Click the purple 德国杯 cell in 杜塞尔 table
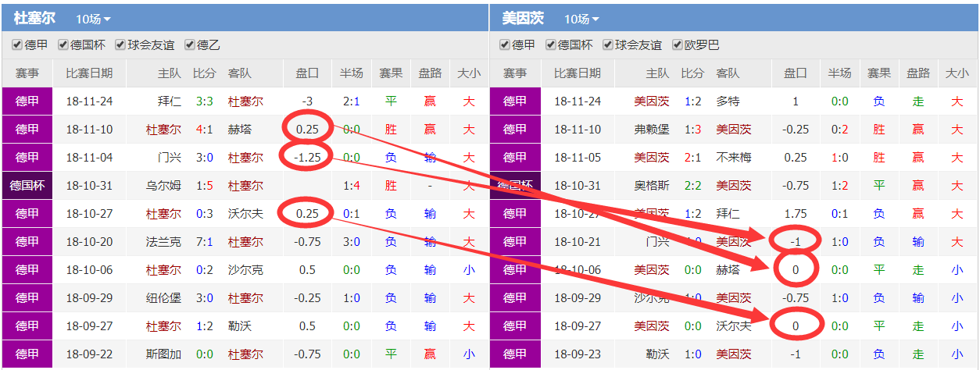This screenshot has height=370, width=980. click(x=27, y=186)
